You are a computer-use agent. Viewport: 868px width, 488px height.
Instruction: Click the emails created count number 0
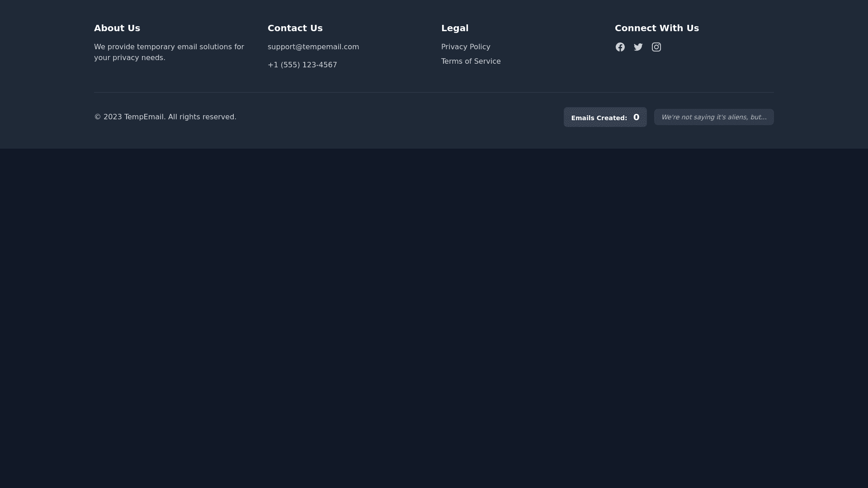point(636,117)
